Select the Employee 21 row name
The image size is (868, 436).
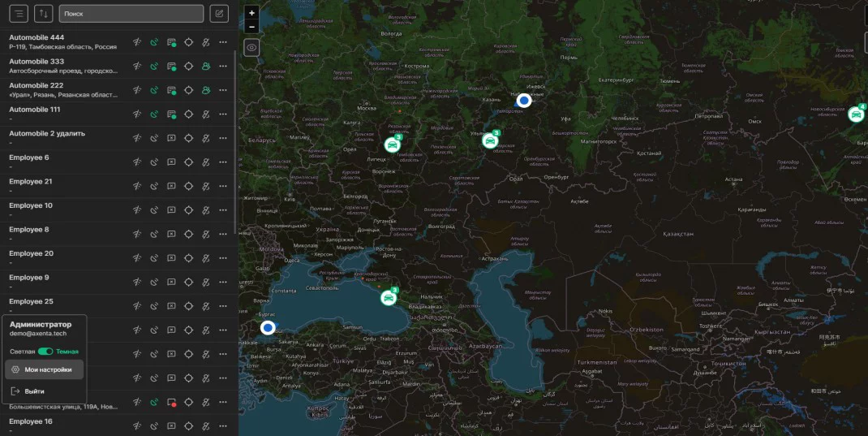pyautogui.click(x=31, y=181)
